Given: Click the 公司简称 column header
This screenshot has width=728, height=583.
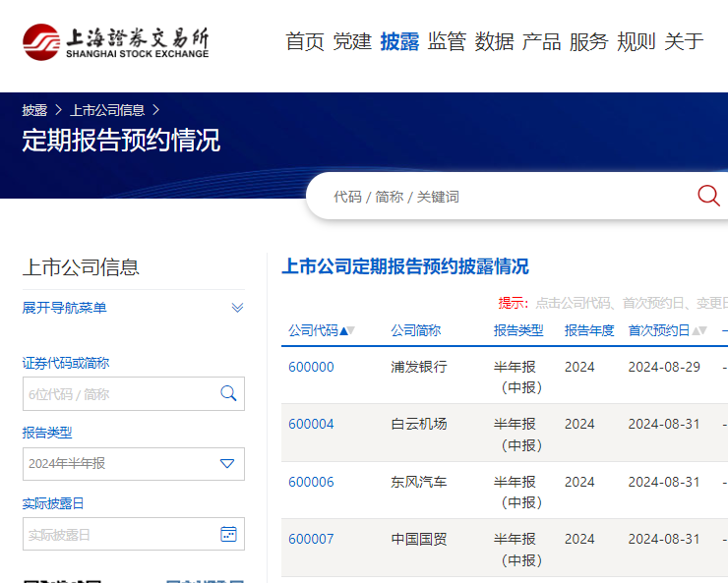Looking at the screenshot, I should [x=415, y=330].
